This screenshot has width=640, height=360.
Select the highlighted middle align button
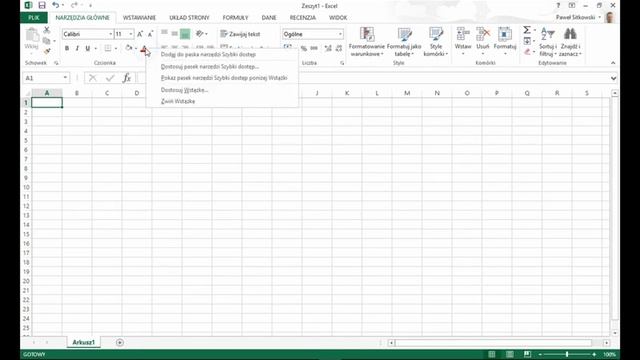point(185,34)
